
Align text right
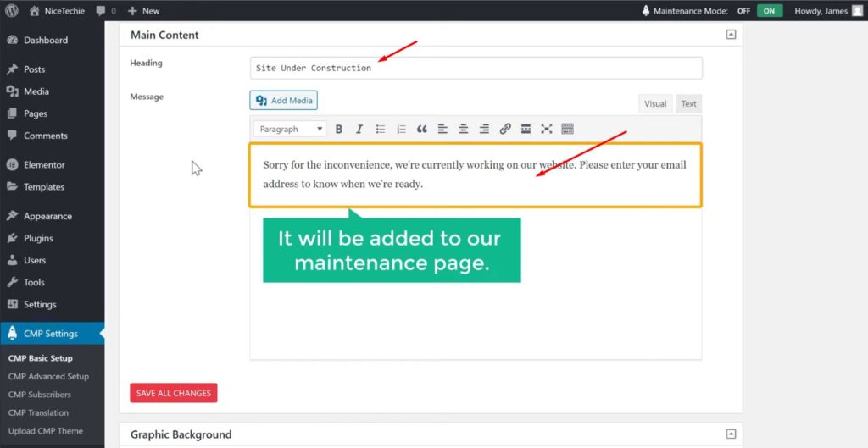484,129
